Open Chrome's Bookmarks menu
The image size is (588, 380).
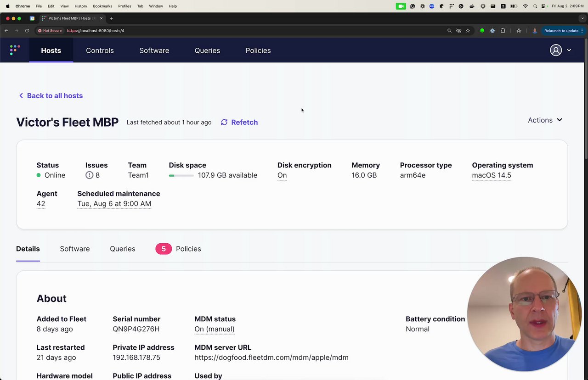[x=102, y=6]
